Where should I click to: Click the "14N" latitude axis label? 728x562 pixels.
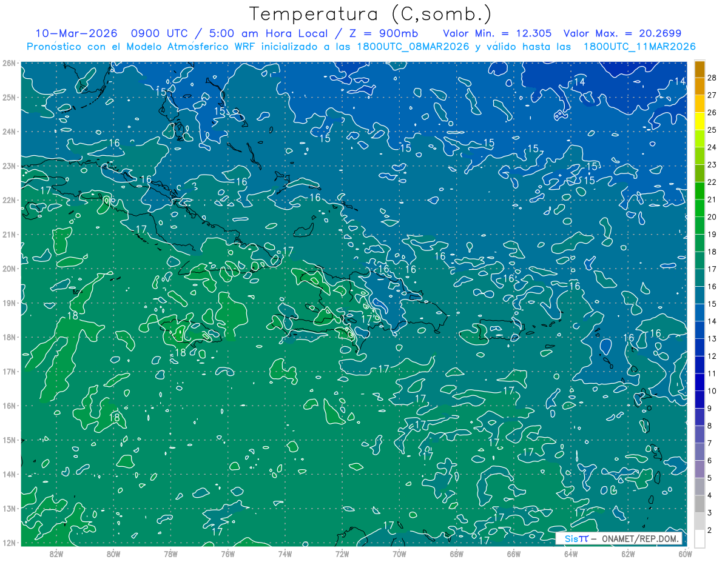point(9,474)
